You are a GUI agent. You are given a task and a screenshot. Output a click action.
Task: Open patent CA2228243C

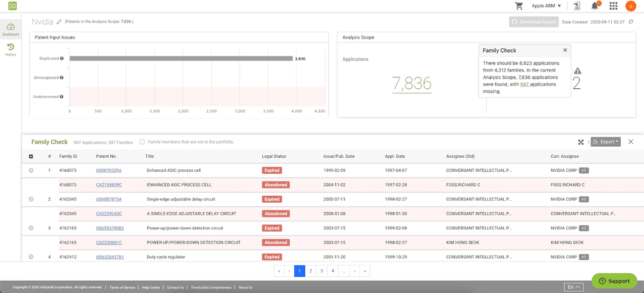(109, 214)
